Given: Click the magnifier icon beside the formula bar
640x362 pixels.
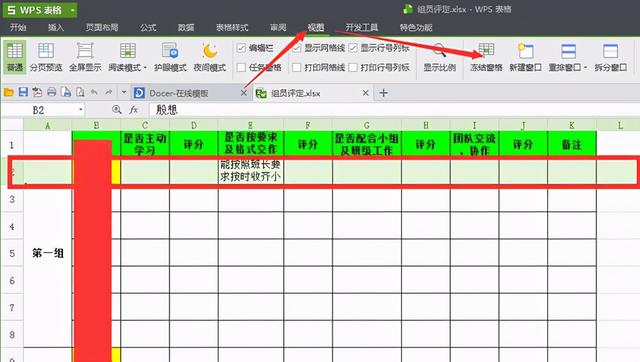Looking at the screenshot, I should 116,109.
